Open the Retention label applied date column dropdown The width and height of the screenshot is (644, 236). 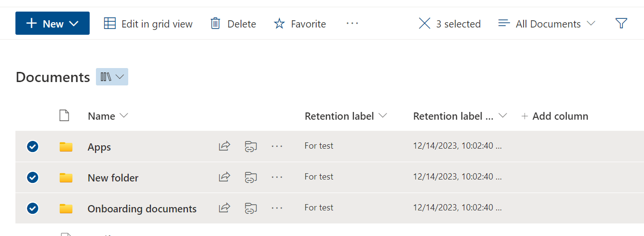(x=460, y=116)
